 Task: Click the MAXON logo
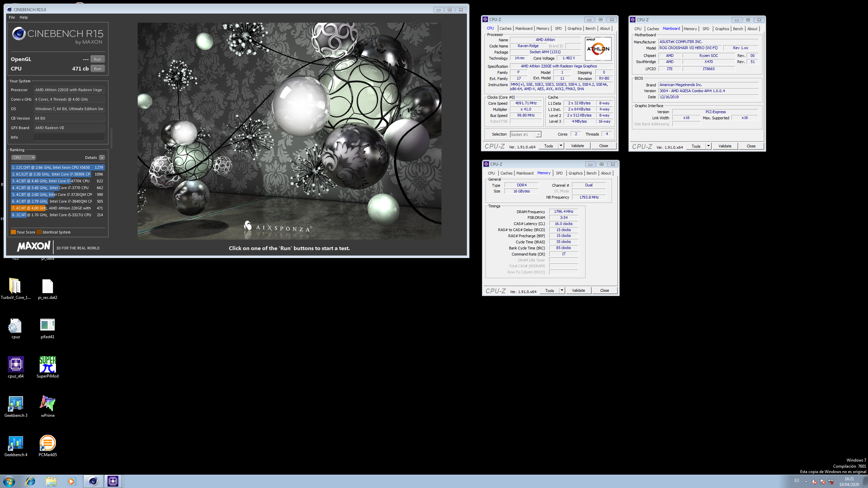34,246
